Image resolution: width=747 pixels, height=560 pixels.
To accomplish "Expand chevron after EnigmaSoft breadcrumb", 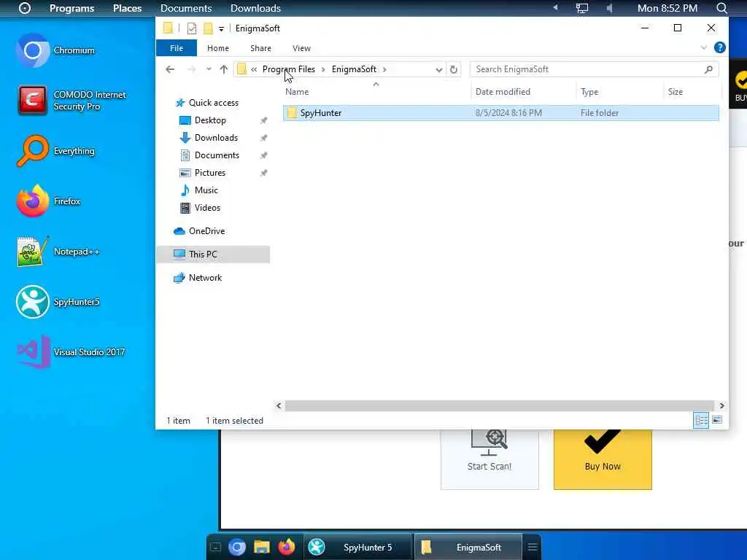I will pyautogui.click(x=384, y=69).
